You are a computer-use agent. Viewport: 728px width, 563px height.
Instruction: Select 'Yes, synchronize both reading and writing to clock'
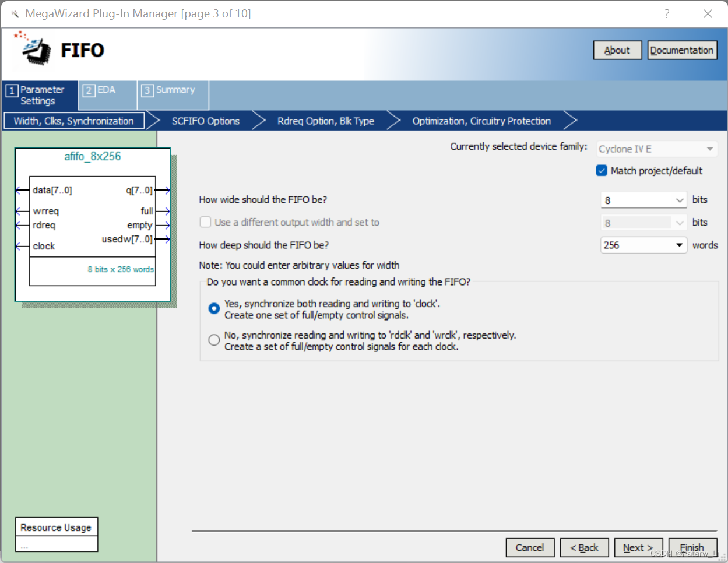(214, 308)
